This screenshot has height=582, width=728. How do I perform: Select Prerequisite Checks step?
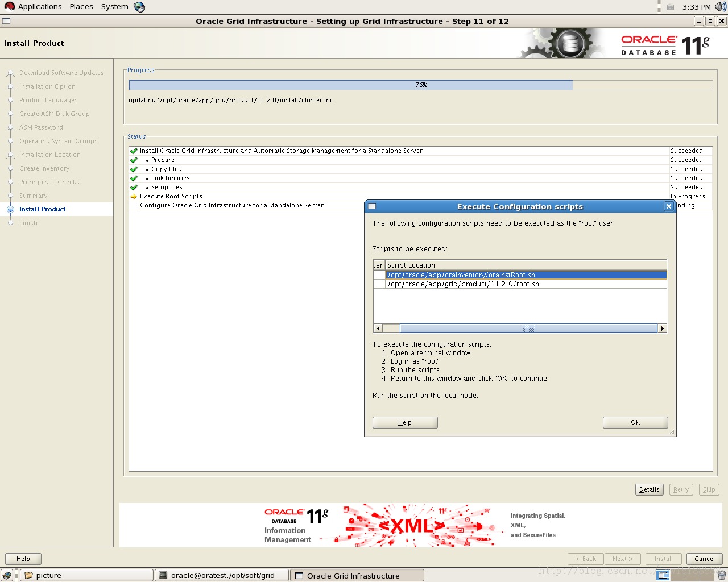(x=49, y=182)
